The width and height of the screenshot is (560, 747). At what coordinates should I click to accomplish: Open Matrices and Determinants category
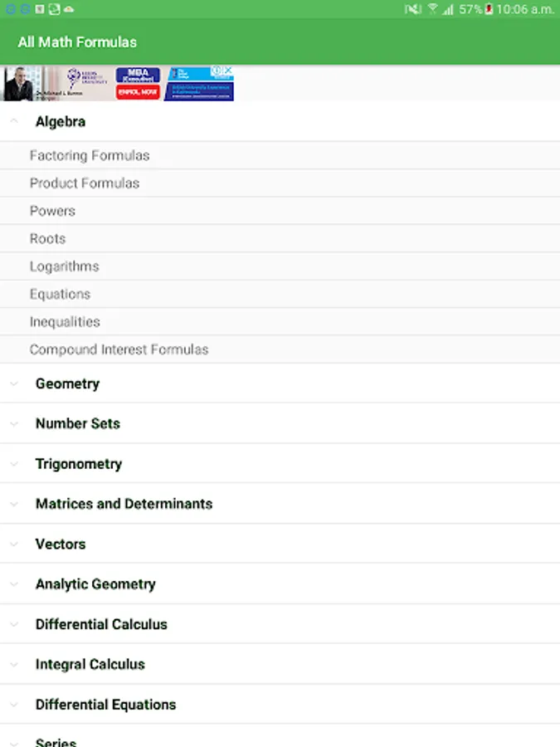pos(124,504)
